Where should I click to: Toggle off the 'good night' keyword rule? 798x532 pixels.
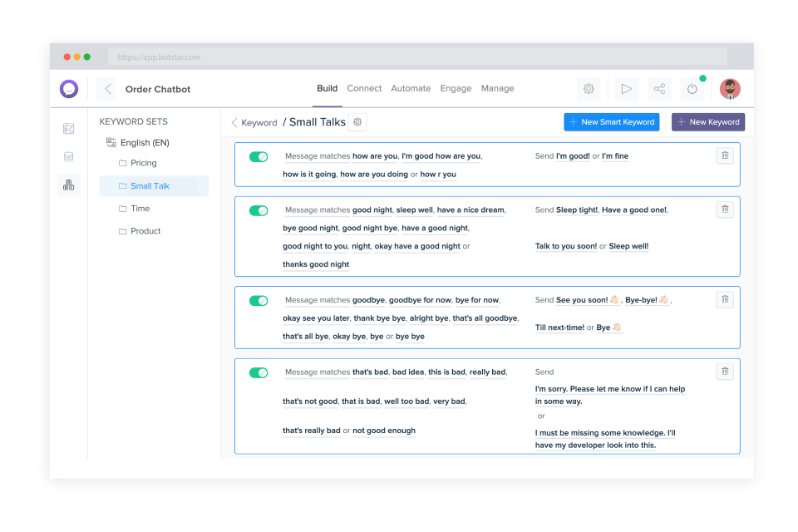[x=259, y=210]
